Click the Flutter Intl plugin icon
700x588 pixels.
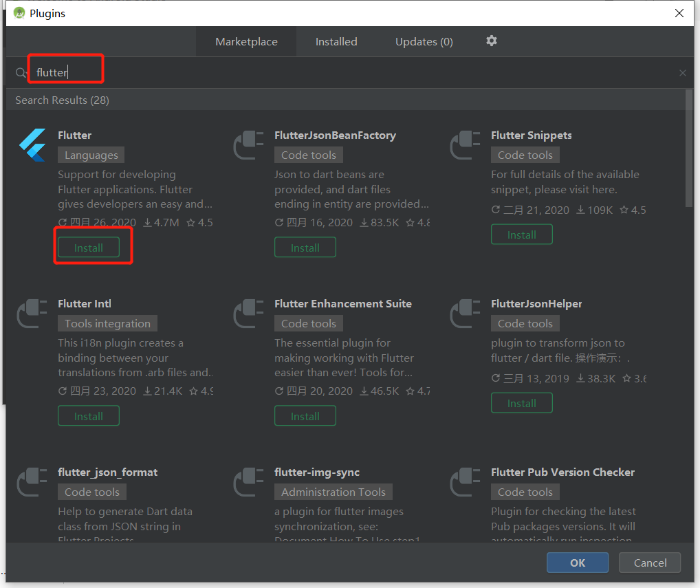click(32, 314)
